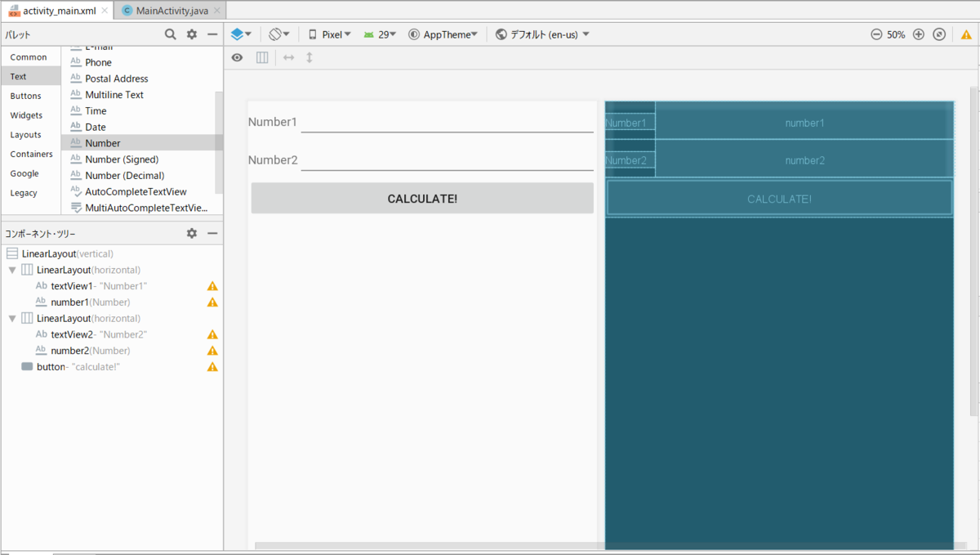Select Number (Decimal) palette item

[138, 175]
